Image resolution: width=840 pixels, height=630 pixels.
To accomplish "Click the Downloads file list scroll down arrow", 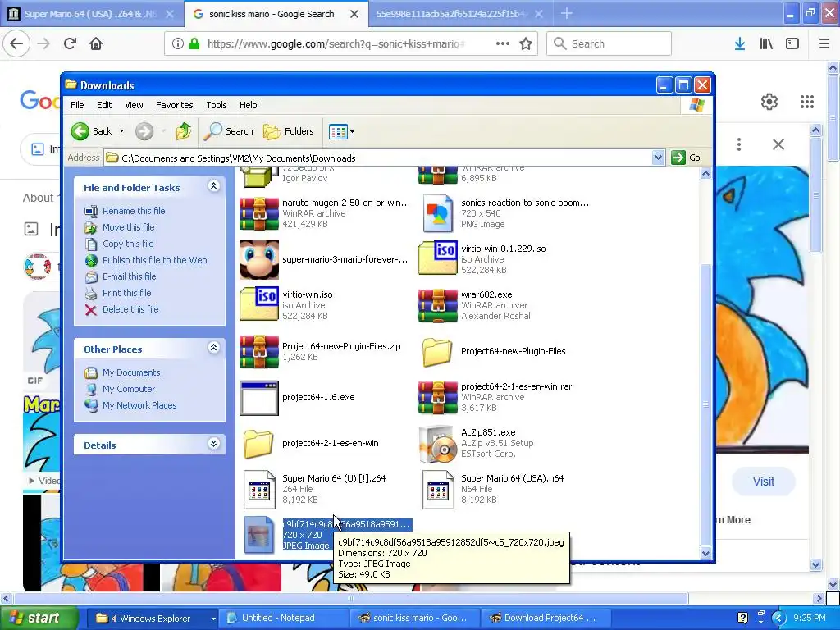I will point(705,553).
